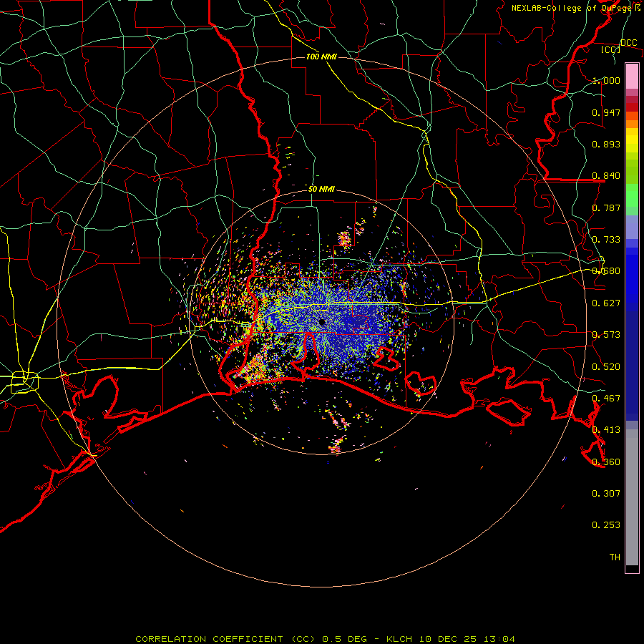The image size is (644, 644).
Task: Select the 1.000 value on the color scale
Action: pos(606,80)
